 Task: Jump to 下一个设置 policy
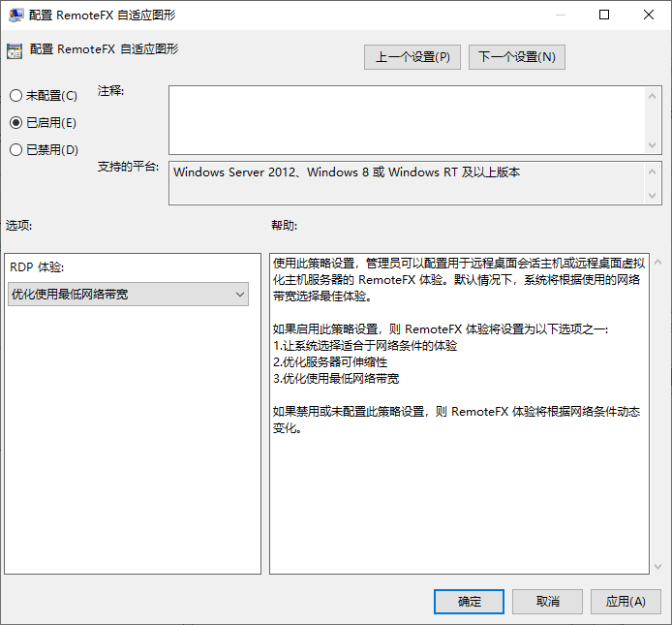(x=517, y=57)
